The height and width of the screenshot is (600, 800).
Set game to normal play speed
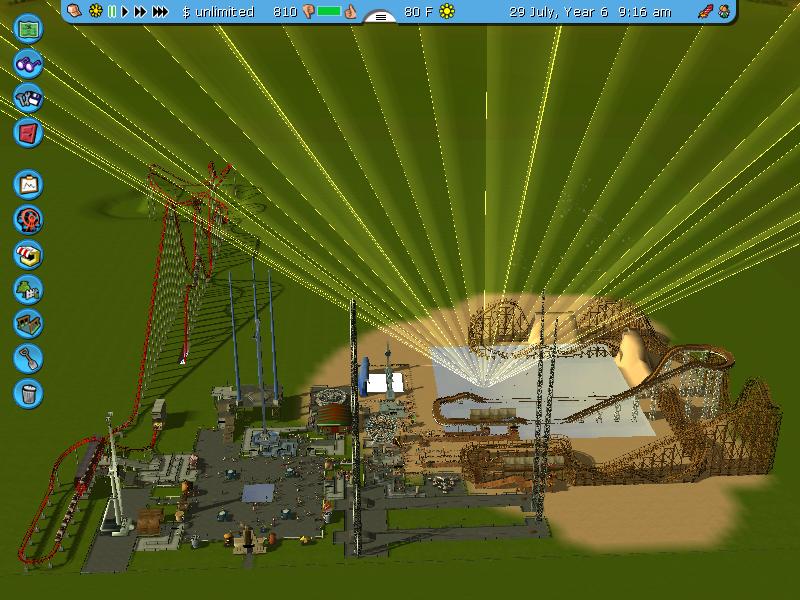[x=125, y=11]
